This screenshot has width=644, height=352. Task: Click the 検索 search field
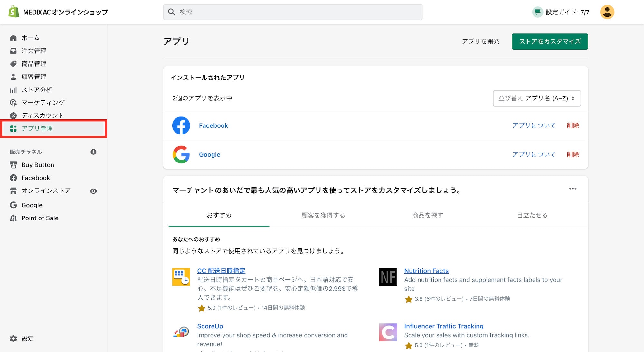click(293, 12)
